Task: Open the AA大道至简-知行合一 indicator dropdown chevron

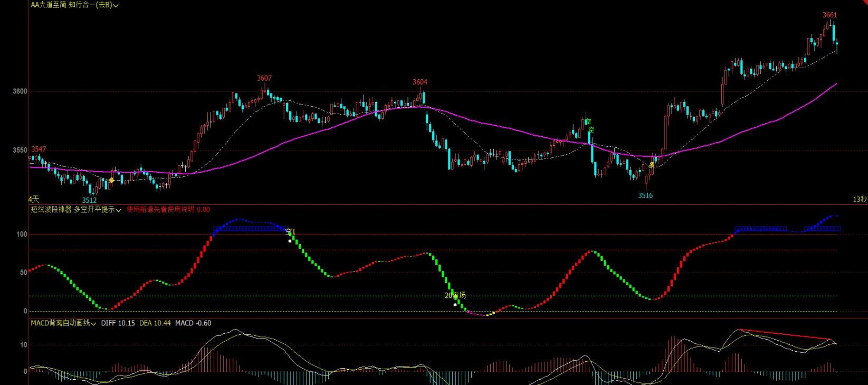Action: pyautogui.click(x=116, y=5)
